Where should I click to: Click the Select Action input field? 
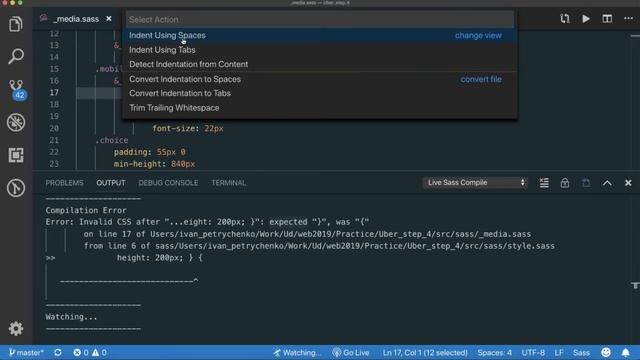tap(320, 19)
